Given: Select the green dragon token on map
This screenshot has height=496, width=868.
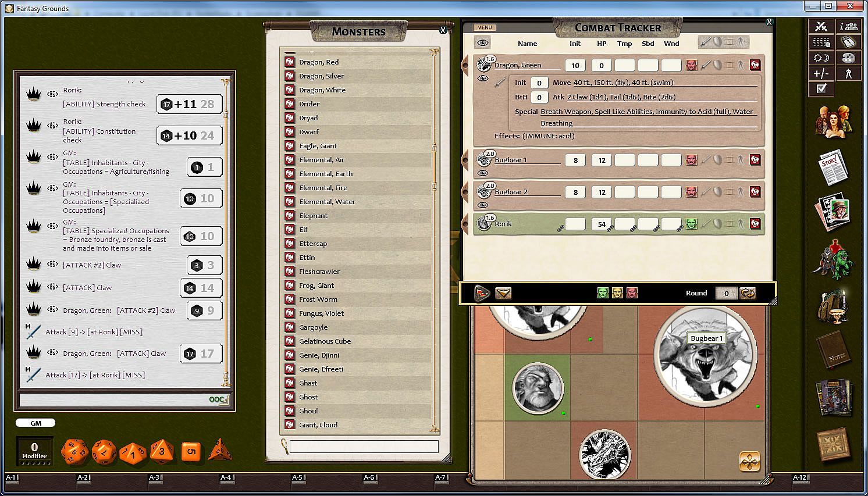Looking at the screenshot, I should coord(604,454).
